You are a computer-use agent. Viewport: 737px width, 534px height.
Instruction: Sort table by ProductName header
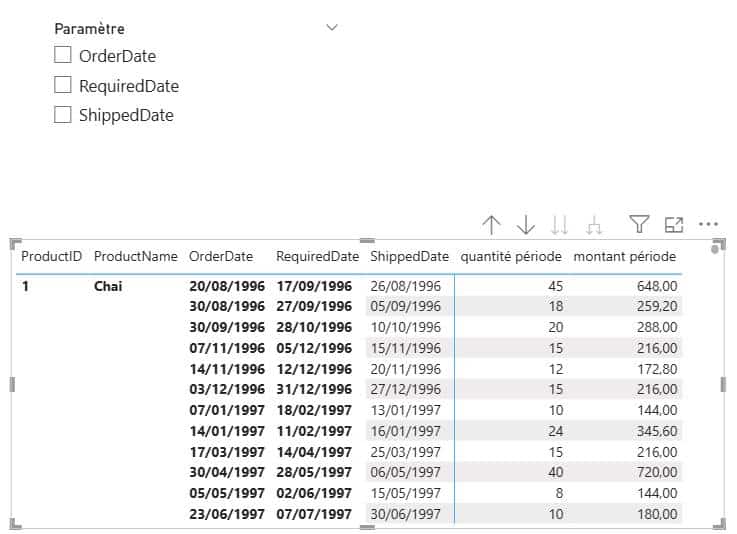pyautogui.click(x=135, y=257)
